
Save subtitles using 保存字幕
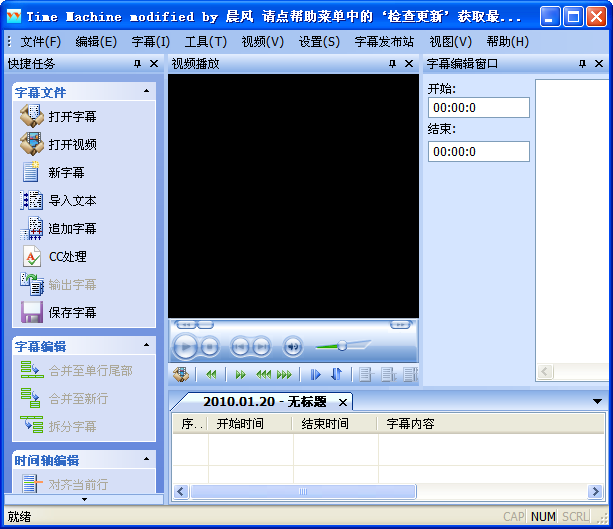click(59, 312)
